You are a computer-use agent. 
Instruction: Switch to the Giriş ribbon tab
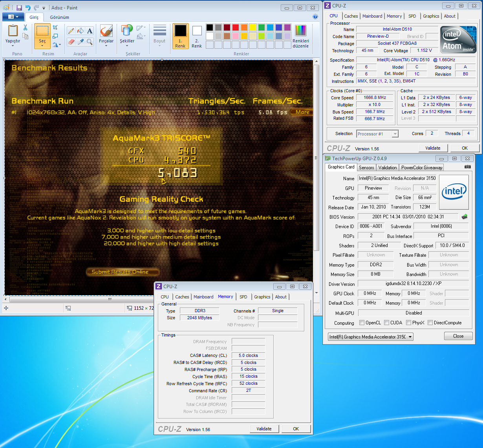click(34, 17)
